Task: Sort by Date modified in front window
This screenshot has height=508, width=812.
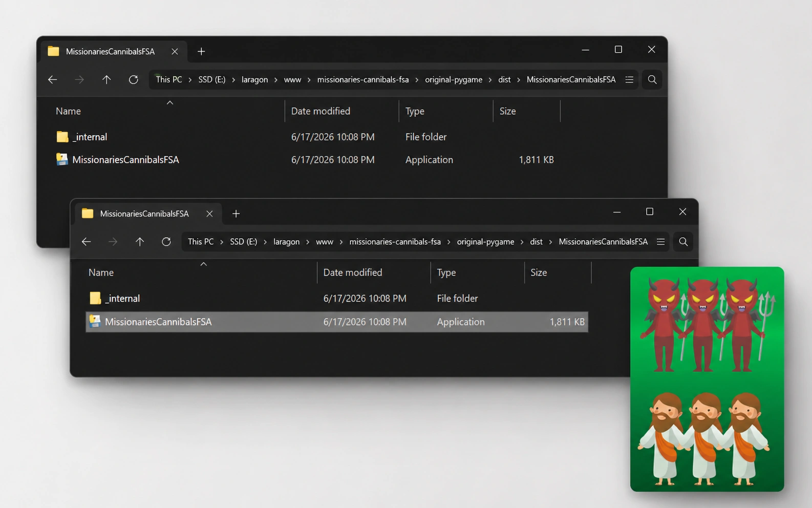Action: pyautogui.click(x=353, y=272)
